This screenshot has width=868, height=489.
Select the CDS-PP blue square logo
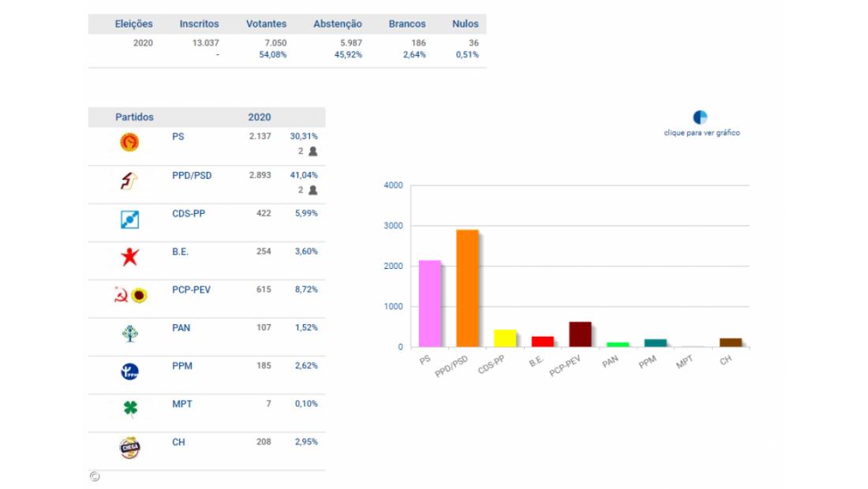pyautogui.click(x=129, y=220)
